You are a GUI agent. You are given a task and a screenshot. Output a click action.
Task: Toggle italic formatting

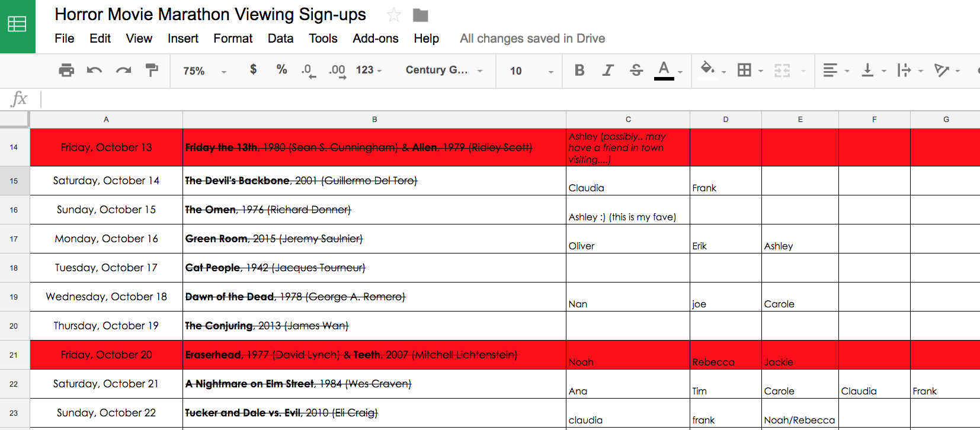click(608, 70)
